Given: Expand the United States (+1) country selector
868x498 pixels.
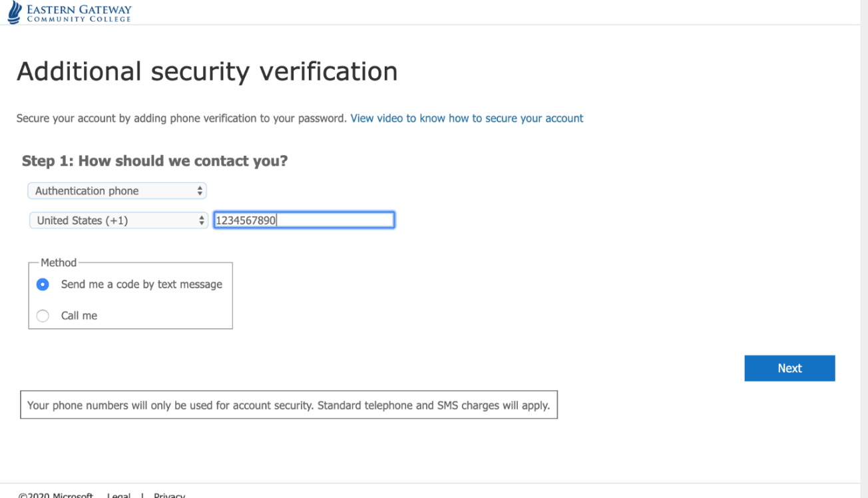Looking at the screenshot, I should point(118,220).
